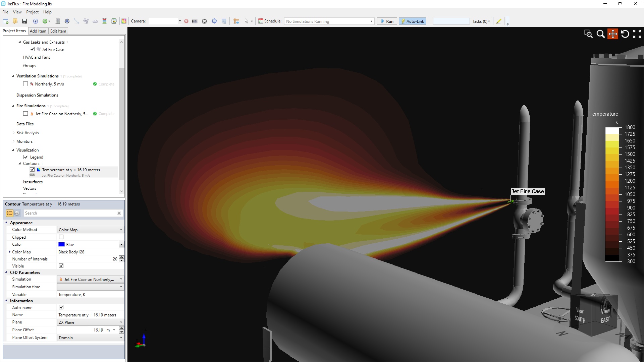The height and width of the screenshot is (362, 644).
Task: Click the color palette grid icon
Action: pyautogui.click(x=124, y=21)
